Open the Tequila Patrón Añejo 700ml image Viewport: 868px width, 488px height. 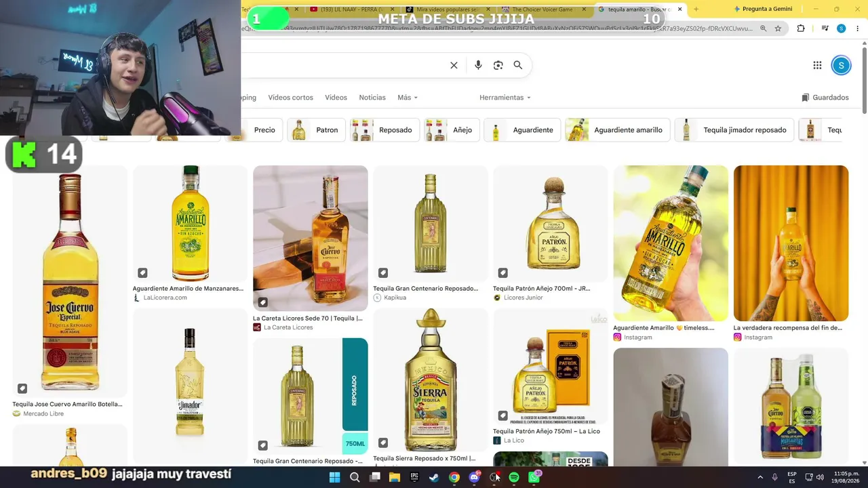click(x=551, y=224)
